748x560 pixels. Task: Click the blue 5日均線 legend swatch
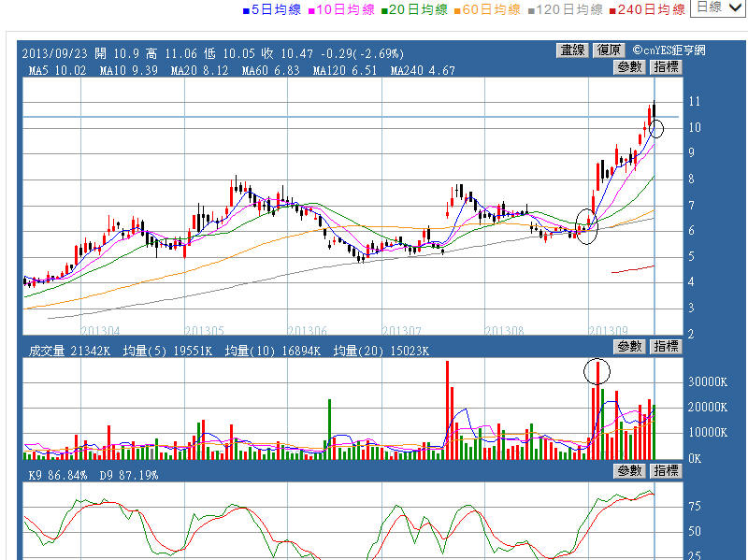coord(246,10)
